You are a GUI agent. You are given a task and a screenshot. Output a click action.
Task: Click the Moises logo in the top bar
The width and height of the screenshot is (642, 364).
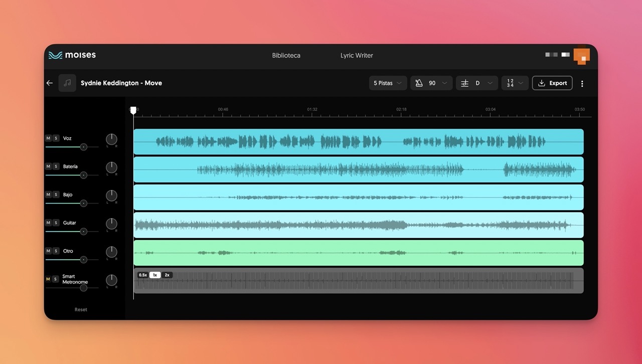tap(72, 55)
